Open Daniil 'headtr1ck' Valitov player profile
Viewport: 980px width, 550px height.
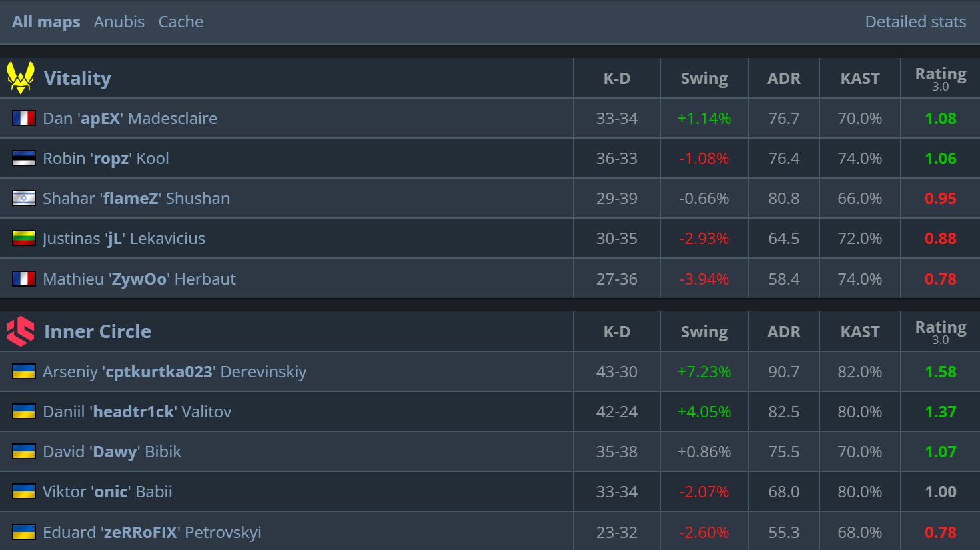[x=137, y=412]
